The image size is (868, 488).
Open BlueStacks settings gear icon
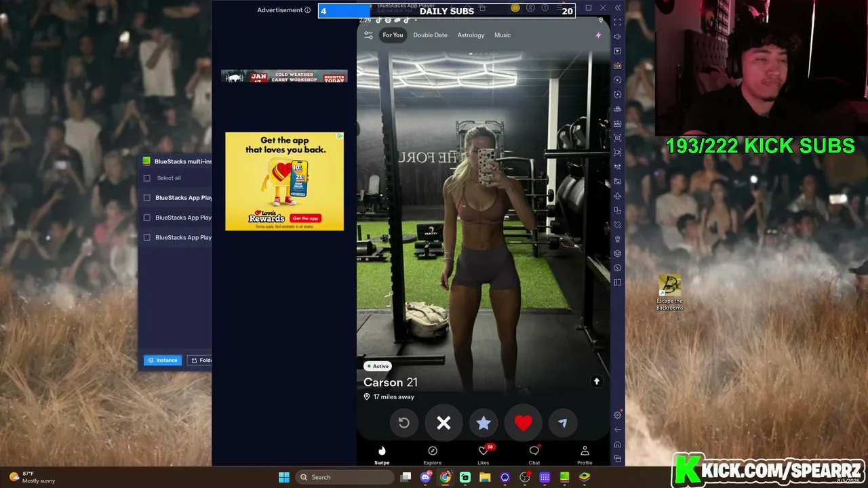point(617,415)
